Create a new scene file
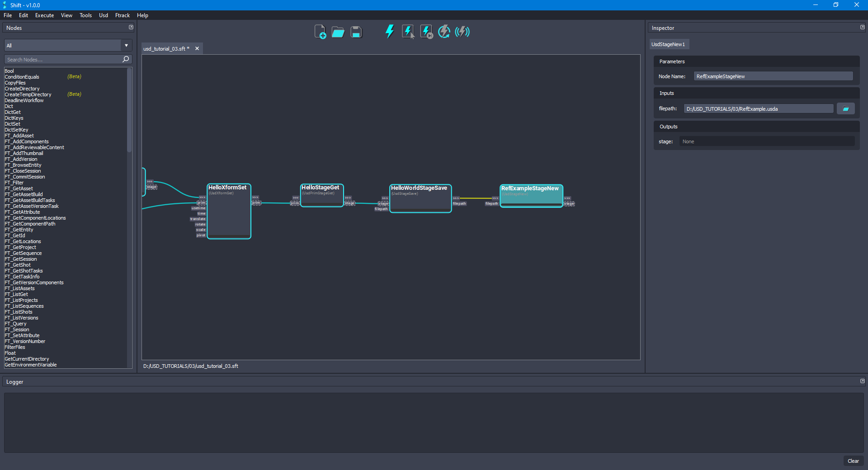Viewport: 868px width, 470px height. (x=321, y=32)
